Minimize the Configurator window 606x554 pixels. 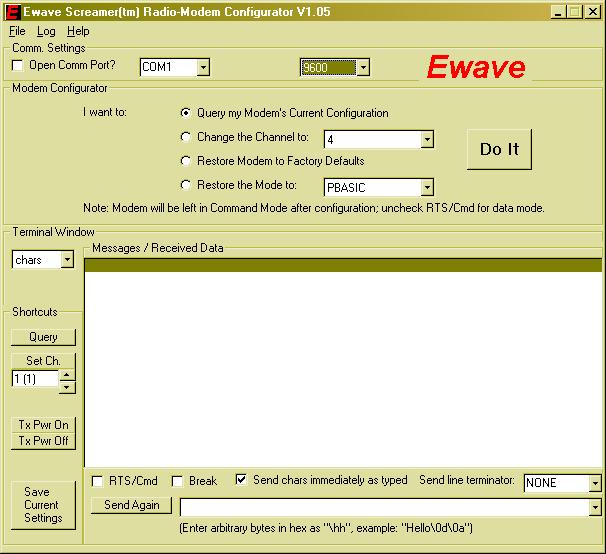558,12
